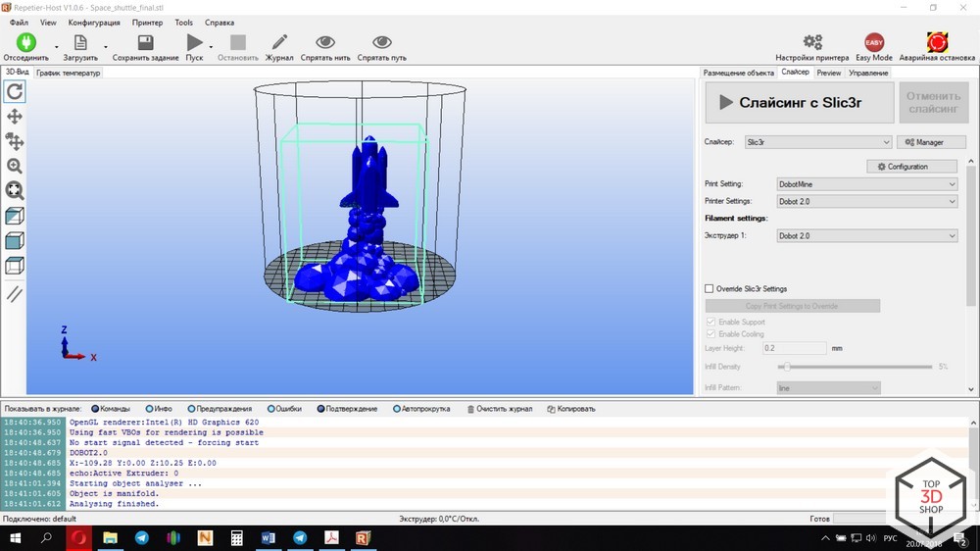Open File Explorer from the taskbar
Image resolution: width=980 pixels, height=551 pixels.
[x=110, y=538]
